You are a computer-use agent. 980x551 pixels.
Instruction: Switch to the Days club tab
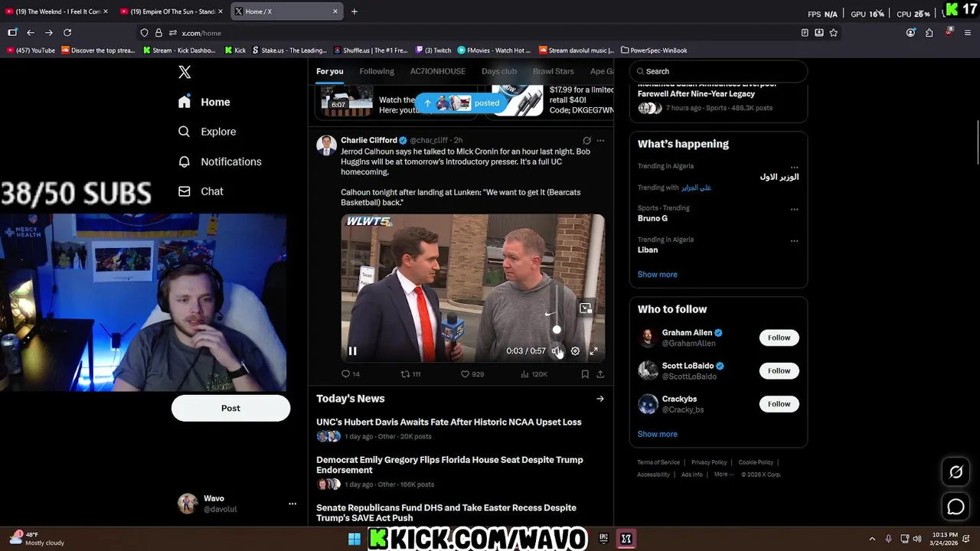499,71
